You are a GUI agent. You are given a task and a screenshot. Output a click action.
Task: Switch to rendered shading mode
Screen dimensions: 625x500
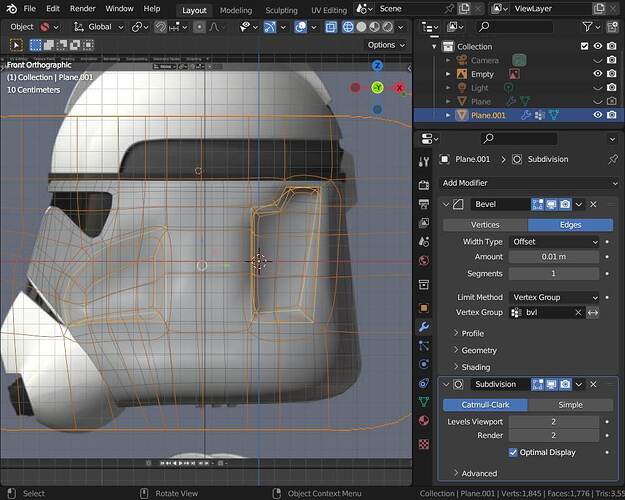387,27
